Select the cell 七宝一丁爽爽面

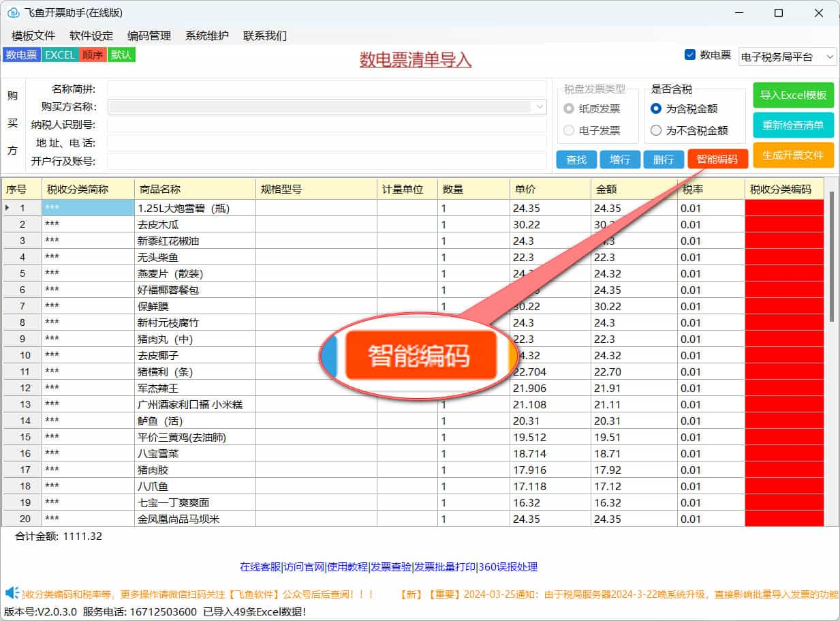(x=195, y=502)
